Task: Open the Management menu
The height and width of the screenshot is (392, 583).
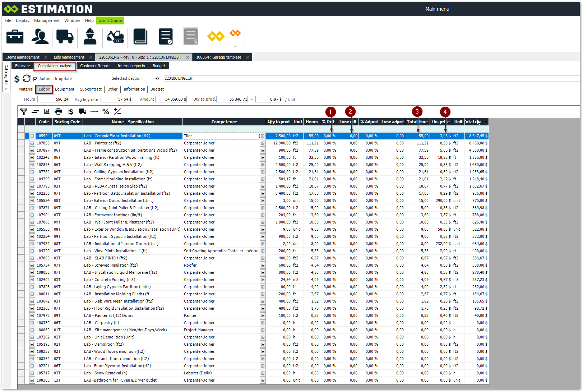Action: (x=47, y=20)
